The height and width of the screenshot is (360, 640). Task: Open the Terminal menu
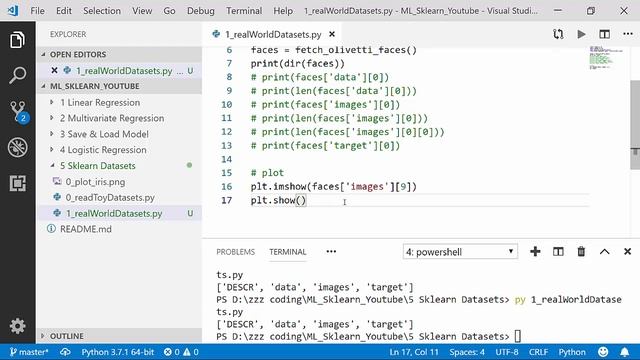tap(244, 11)
